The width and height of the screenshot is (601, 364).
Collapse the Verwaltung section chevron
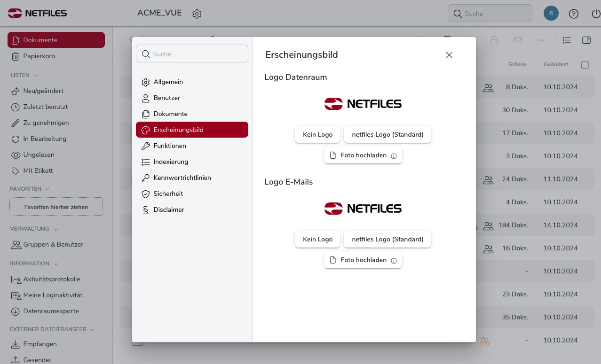[x=56, y=229]
